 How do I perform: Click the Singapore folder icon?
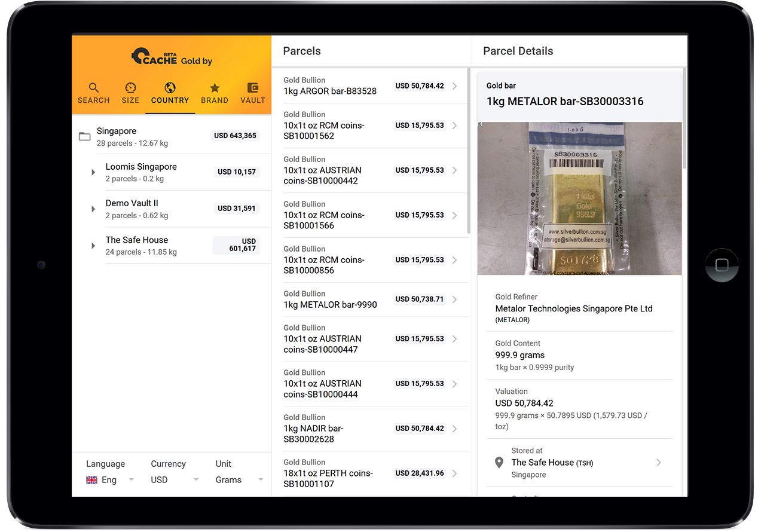tap(85, 137)
